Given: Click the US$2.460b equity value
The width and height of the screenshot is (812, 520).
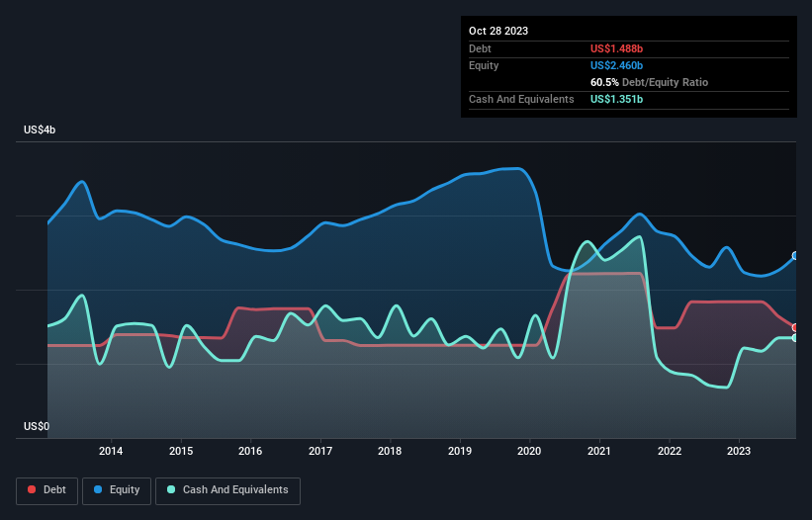Looking at the screenshot, I should tap(616, 65).
